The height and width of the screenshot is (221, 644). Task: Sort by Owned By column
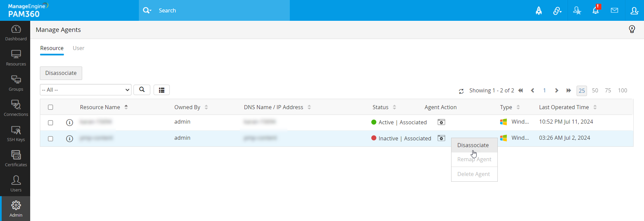pos(206,107)
